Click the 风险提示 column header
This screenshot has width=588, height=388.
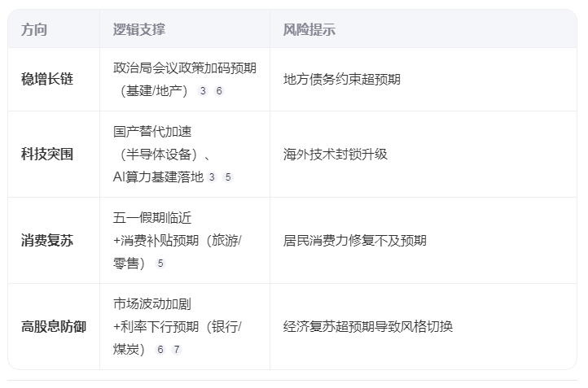309,29
